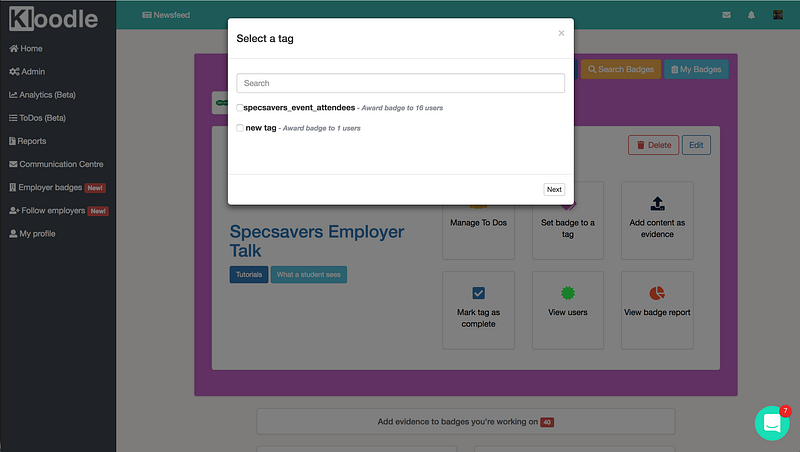The height and width of the screenshot is (452, 800).
Task: Click the Follow employers person-plus icon
Action: point(14,211)
